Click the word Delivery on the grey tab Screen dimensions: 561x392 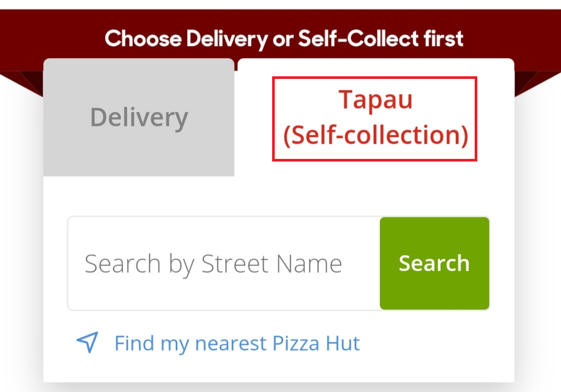tap(139, 118)
